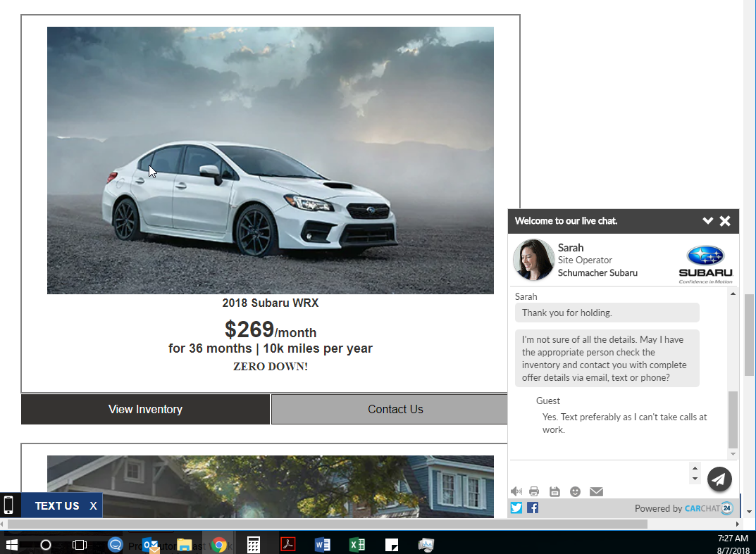Click the Subaru logo in the chat header
The width and height of the screenshot is (756, 554).
706,265
